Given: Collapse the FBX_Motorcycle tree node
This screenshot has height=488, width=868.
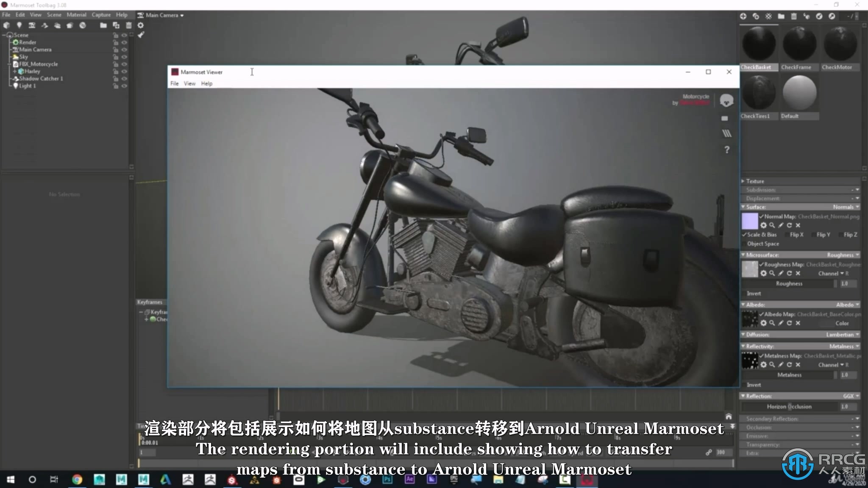Looking at the screenshot, I should 10,64.
